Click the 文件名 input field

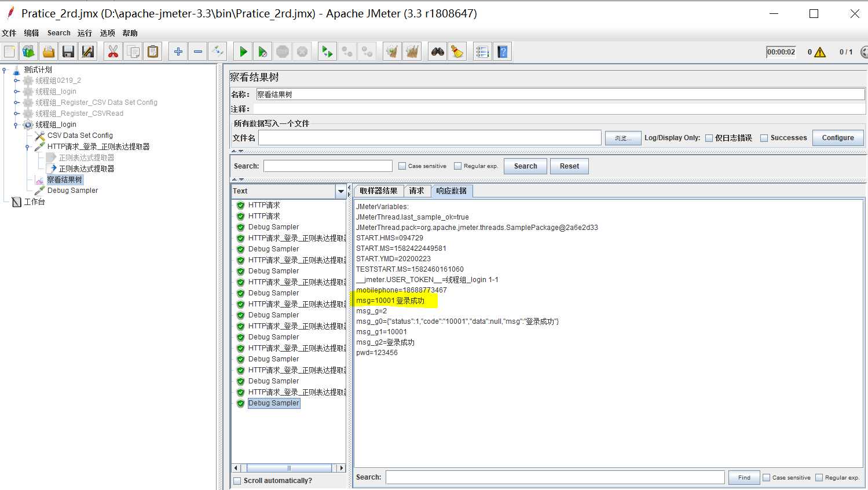click(430, 138)
